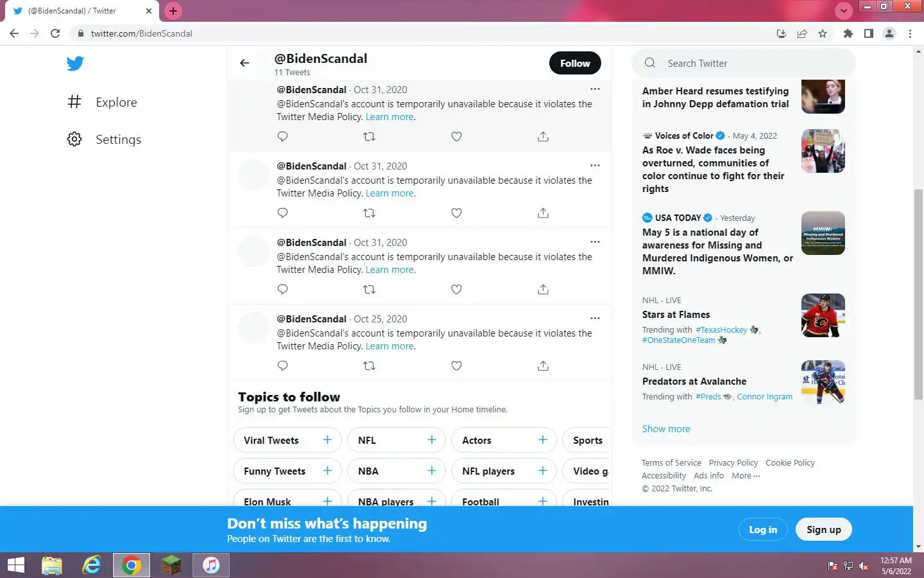Image resolution: width=924 pixels, height=578 pixels.
Task: Select the Sports topic chip
Action: [586, 440]
